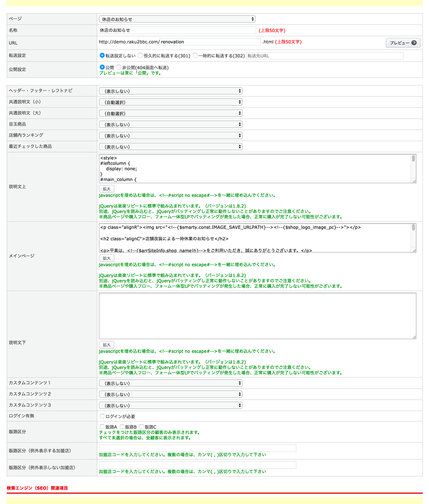Check the 販路A checkbox

102,427
